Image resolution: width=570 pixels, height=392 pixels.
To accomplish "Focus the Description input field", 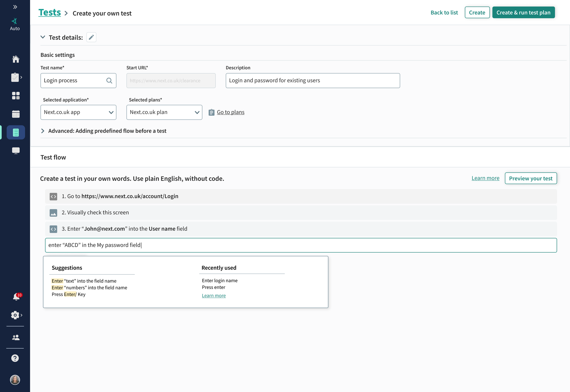I will [x=313, y=80].
